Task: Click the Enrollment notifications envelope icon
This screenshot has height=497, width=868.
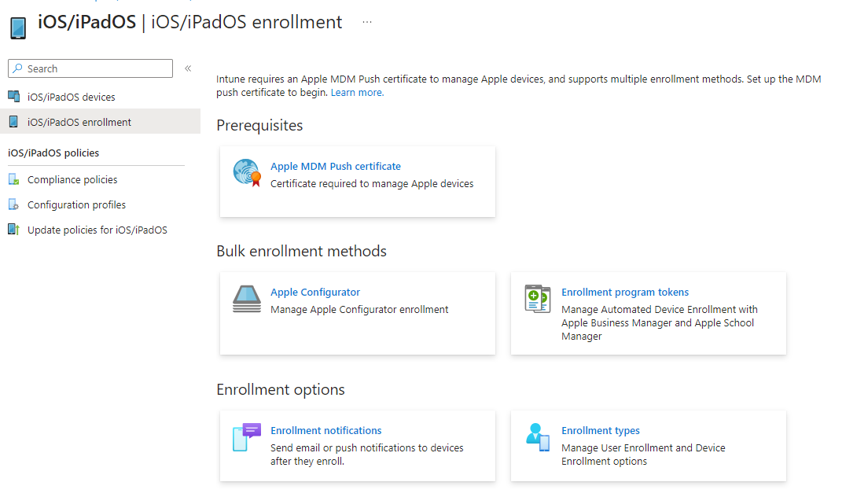Action: pos(246,437)
